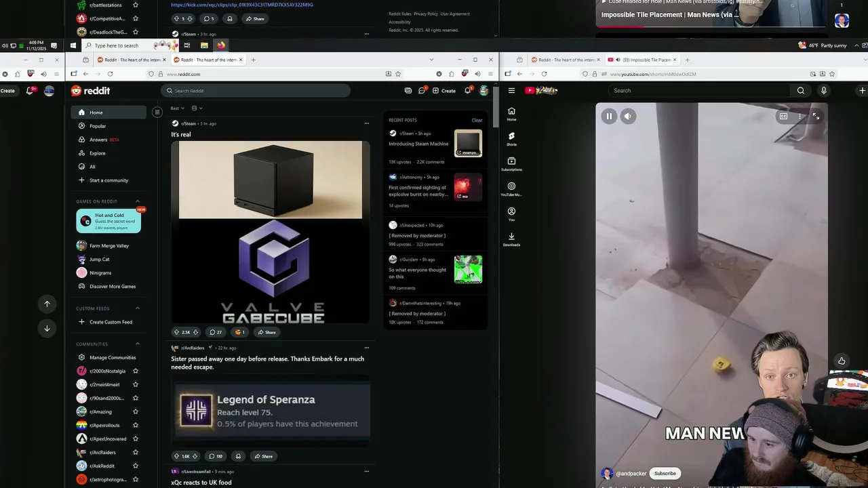Image resolution: width=868 pixels, height=488 pixels.
Task: Open the list all tabs dropdown in Reddit window
Action: pyautogui.click(x=431, y=60)
